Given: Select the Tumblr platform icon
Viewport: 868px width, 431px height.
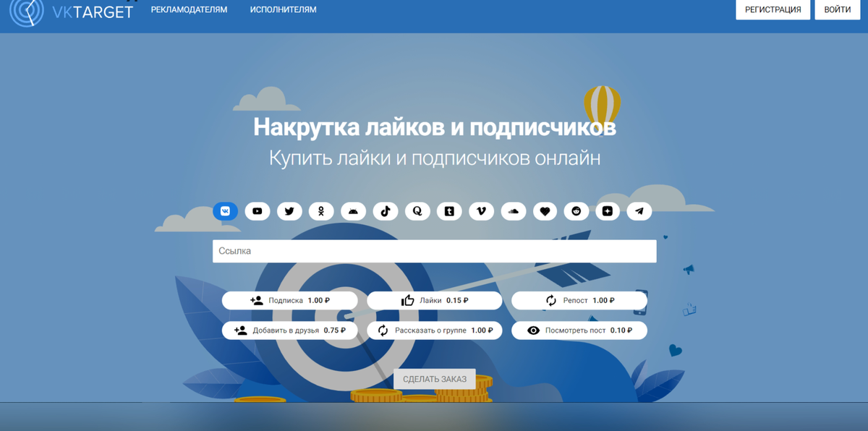Looking at the screenshot, I should pyautogui.click(x=449, y=211).
